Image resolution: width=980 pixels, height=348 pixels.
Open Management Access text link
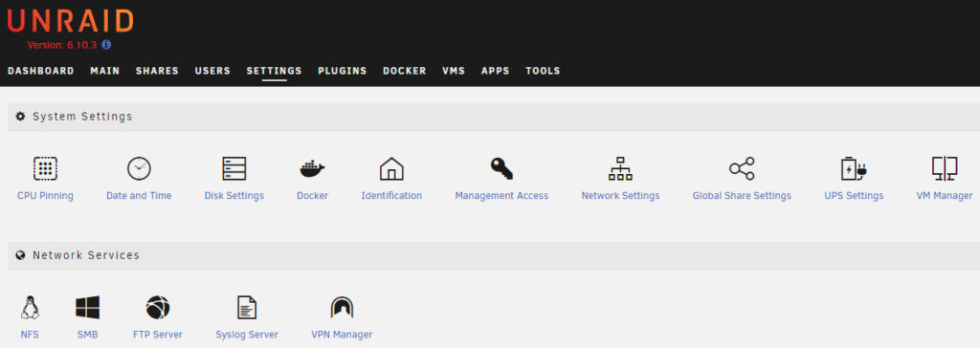coord(501,196)
